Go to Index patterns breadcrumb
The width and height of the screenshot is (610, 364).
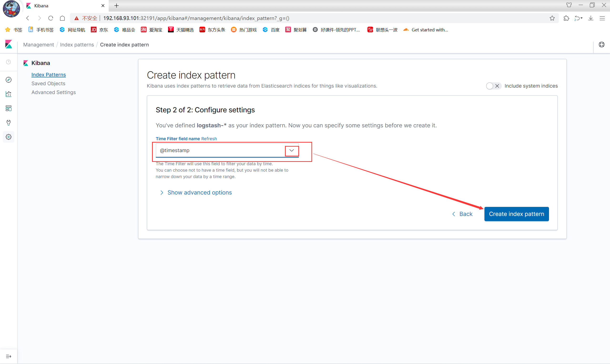tap(77, 45)
